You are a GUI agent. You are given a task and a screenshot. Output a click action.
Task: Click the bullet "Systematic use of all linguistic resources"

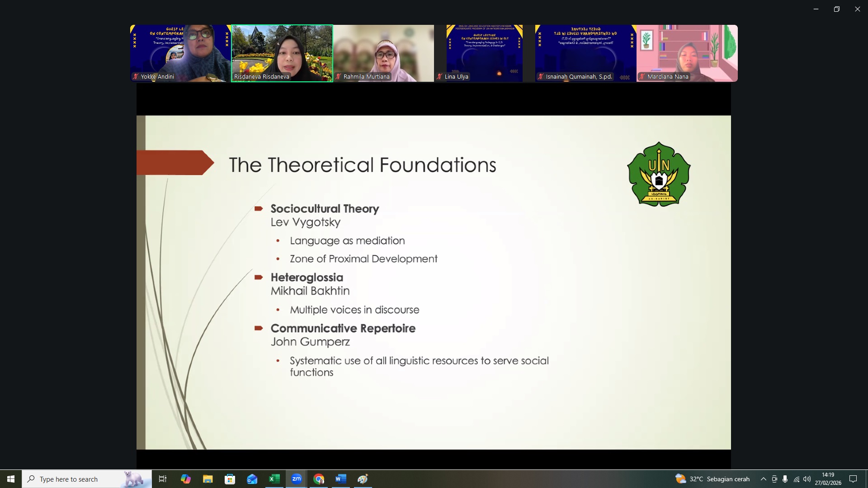[419, 366]
